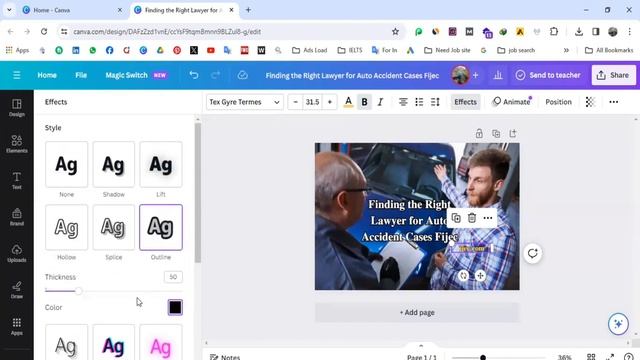
Task: Add new page icon above canvas
Action: click(513, 133)
